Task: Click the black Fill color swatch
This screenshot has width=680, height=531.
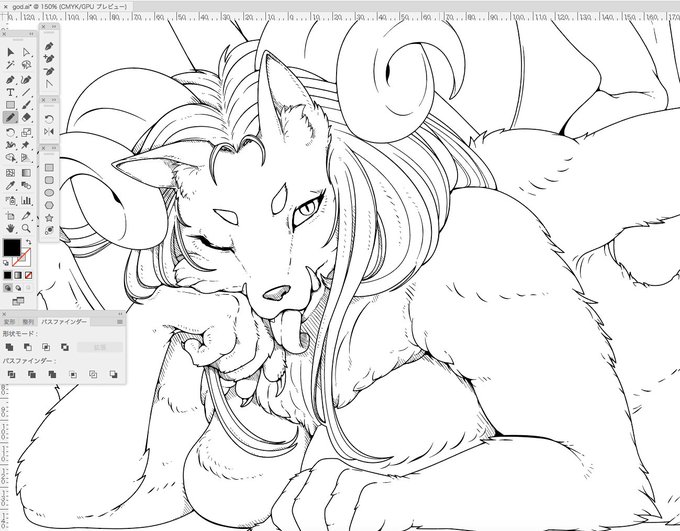Action: 12,248
